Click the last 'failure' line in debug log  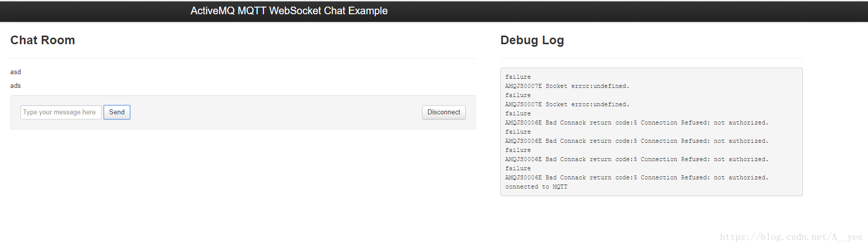518,169
